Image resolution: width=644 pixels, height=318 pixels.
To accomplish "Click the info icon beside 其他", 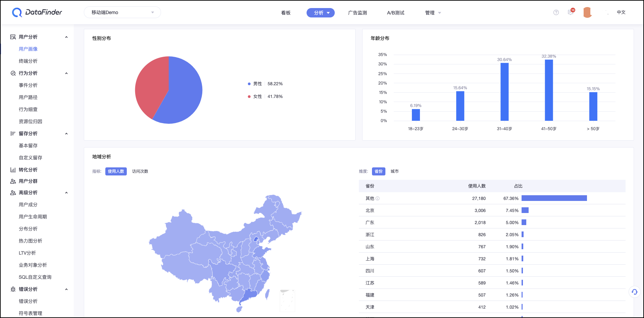I will (x=378, y=199).
